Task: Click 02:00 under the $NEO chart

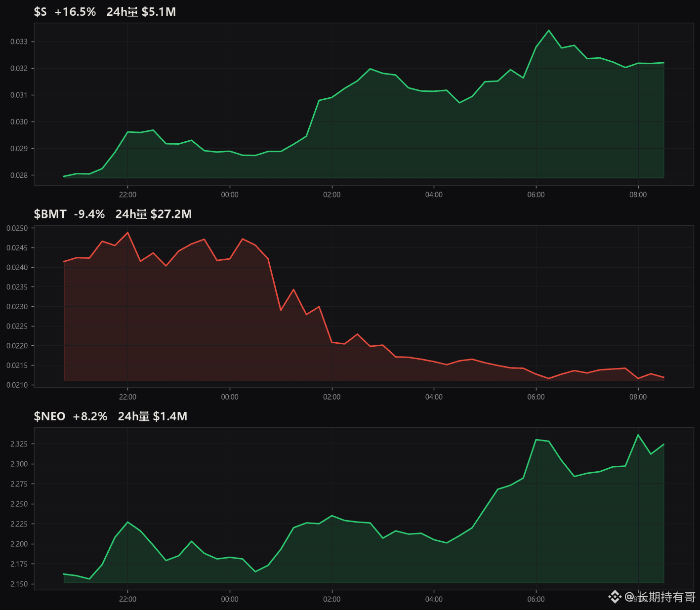Action: tap(332, 599)
